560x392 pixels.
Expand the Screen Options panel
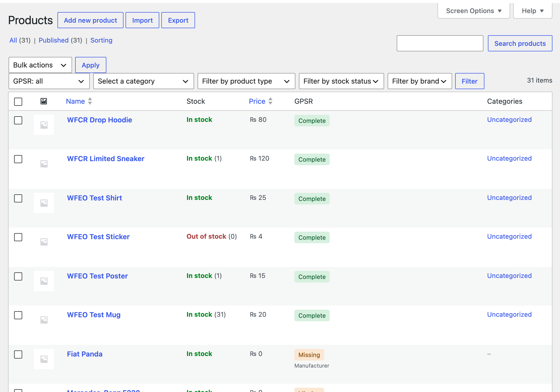pyautogui.click(x=474, y=11)
